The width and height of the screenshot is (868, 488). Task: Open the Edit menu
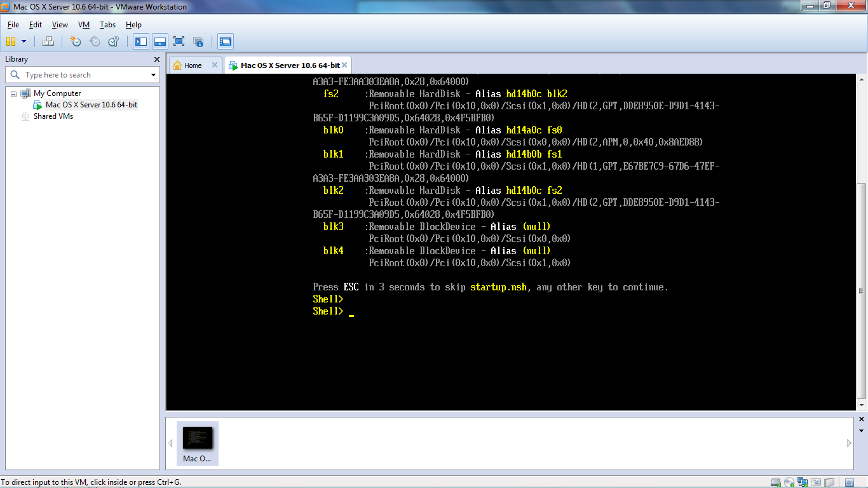(36, 25)
